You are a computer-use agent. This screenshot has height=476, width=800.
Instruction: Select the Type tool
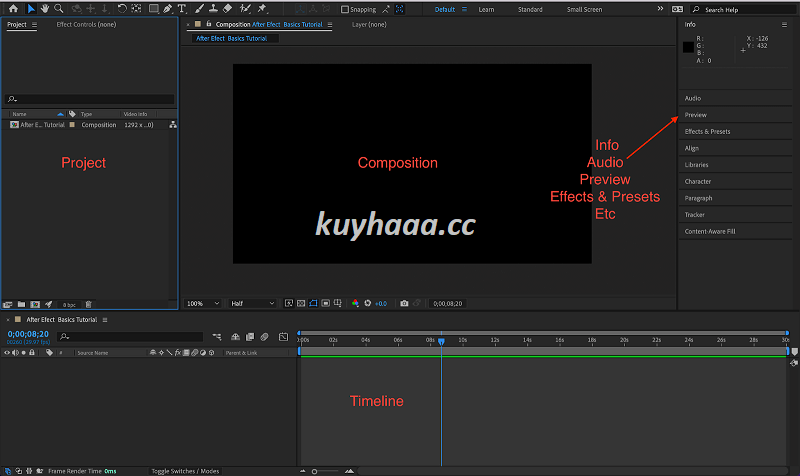pos(182,9)
